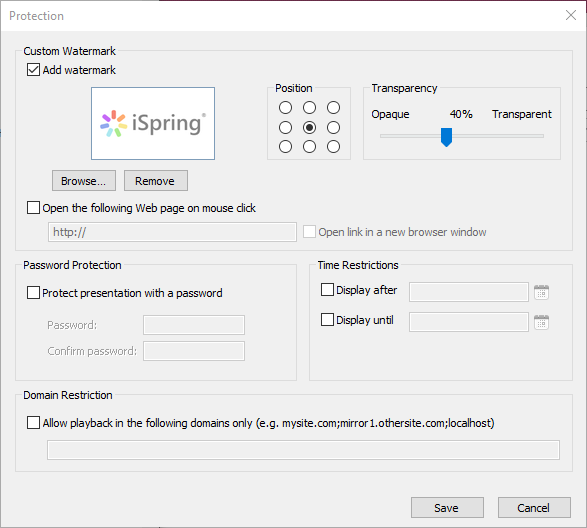This screenshot has width=587, height=528.
Task: Remove the watermark image with Remove button
Action: pos(156,181)
